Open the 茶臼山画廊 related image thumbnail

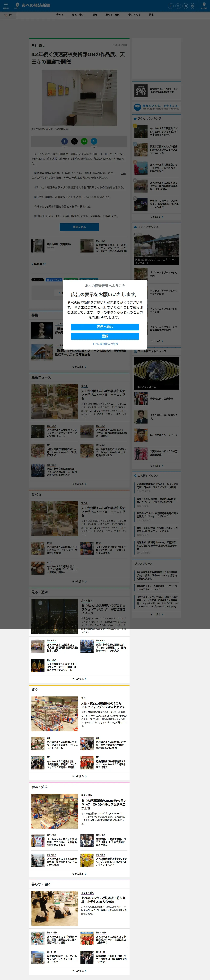(38, 246)
